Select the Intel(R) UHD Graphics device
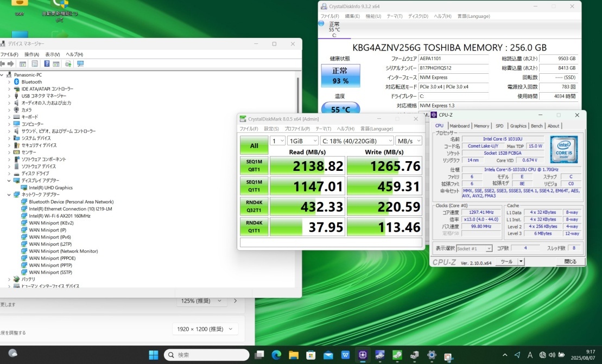The width and height of the screenshot is (602, 364). tap(50, 188)
